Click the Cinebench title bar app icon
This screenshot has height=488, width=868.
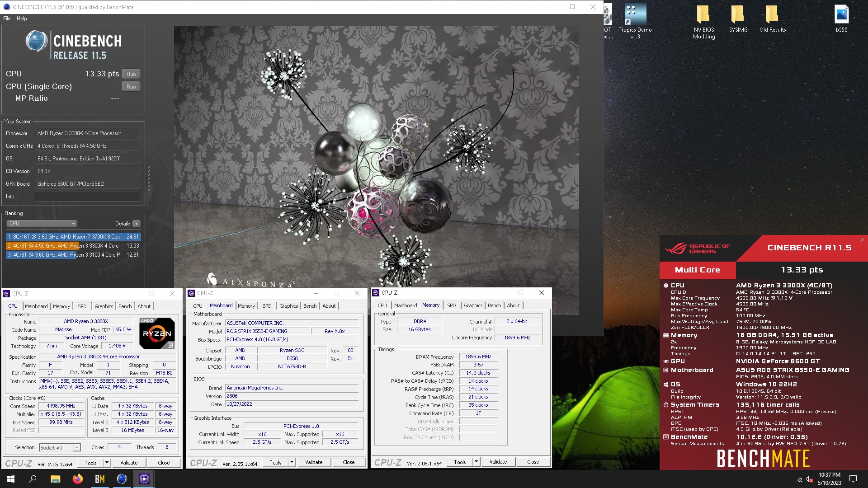click(x=6, y=7)
